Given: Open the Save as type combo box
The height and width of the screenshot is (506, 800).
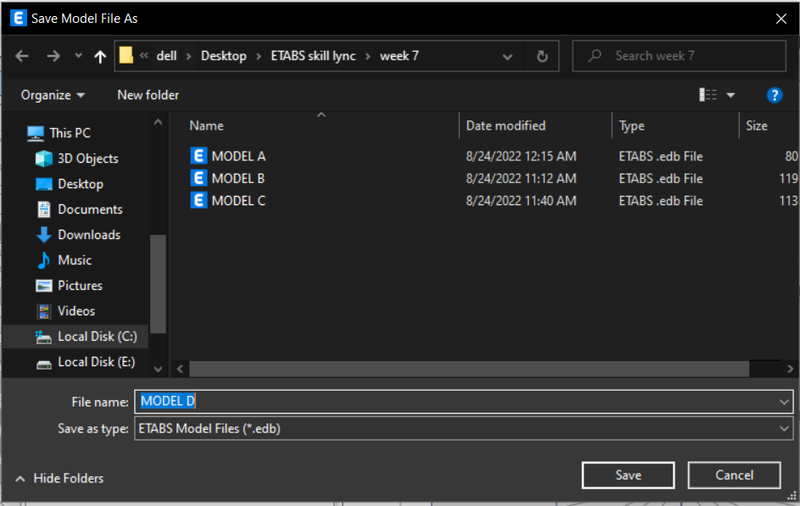Looking at the screenshot, I should pyautogui.click(x=464, y=428).
